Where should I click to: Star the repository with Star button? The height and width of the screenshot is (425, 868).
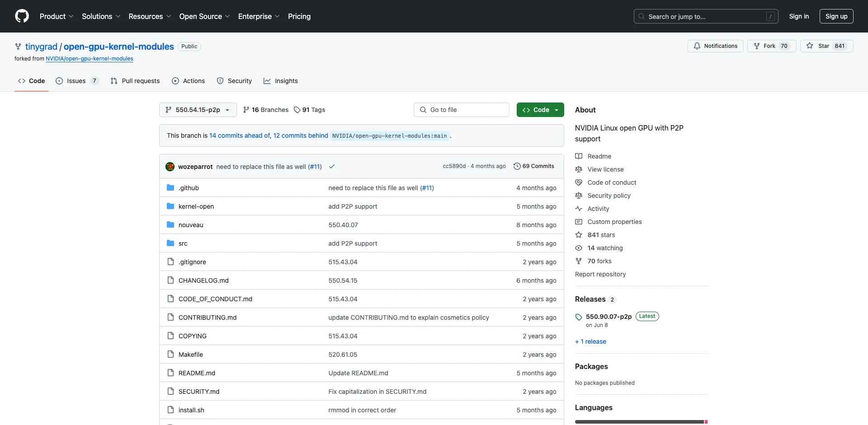tap(826, 46)
